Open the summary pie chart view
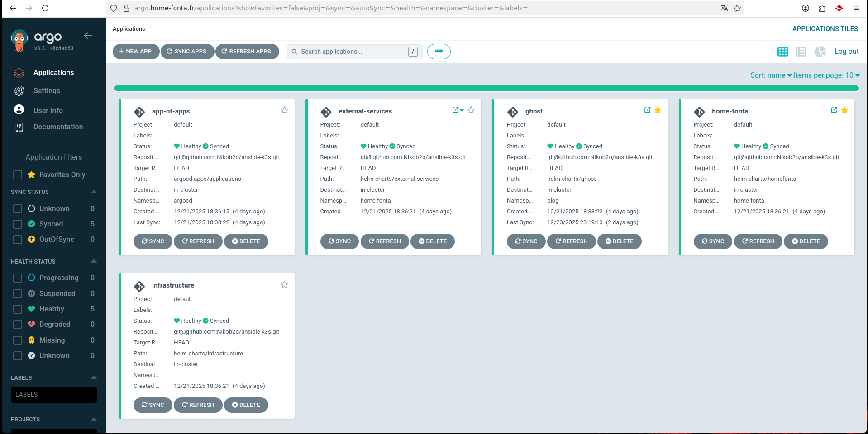 click(x=820, y=52)
